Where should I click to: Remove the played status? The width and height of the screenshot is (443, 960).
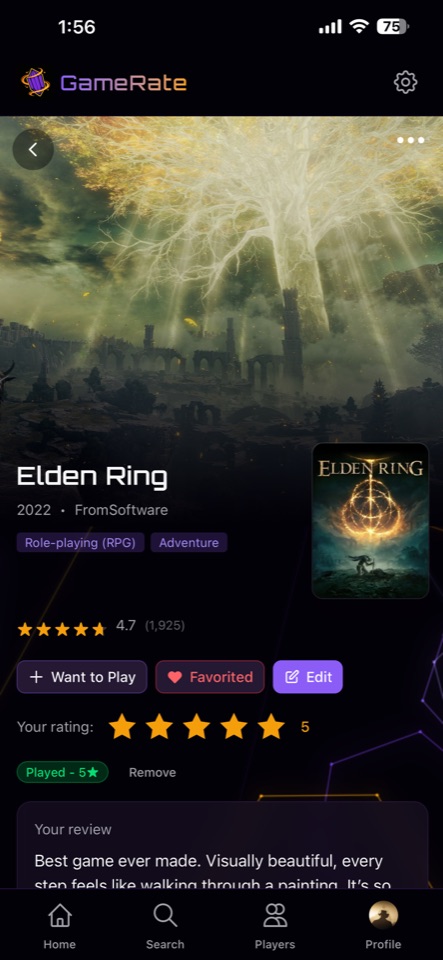(x=152, y=773)
